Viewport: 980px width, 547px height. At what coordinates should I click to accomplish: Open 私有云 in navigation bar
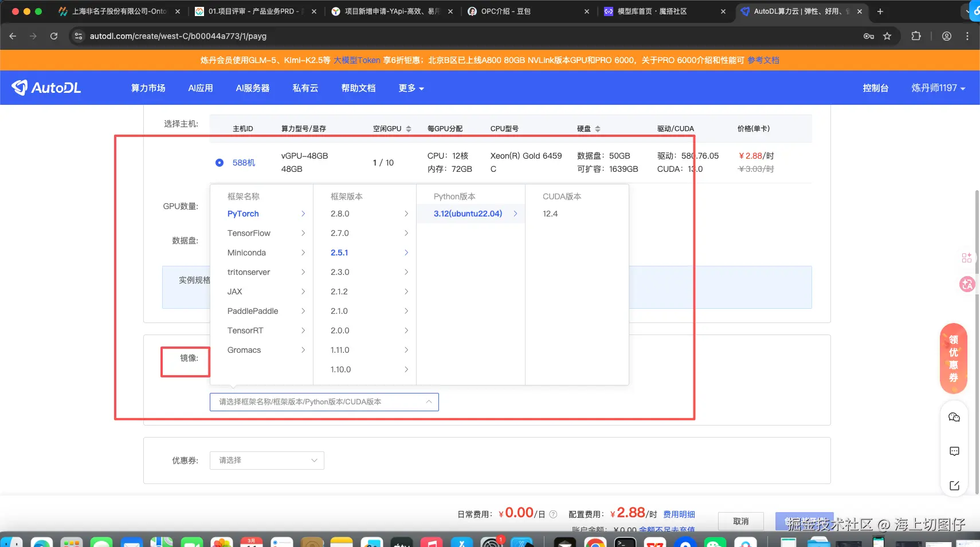[305, 88]
